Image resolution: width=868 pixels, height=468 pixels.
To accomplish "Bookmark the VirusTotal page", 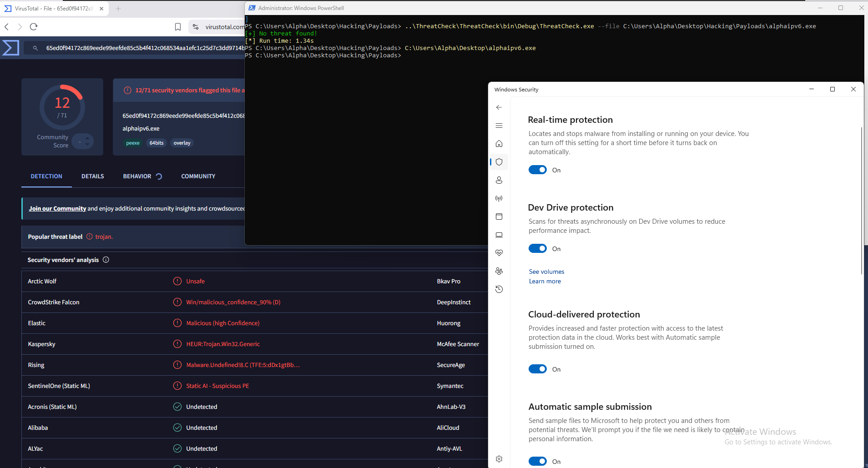I will point(178,27).
